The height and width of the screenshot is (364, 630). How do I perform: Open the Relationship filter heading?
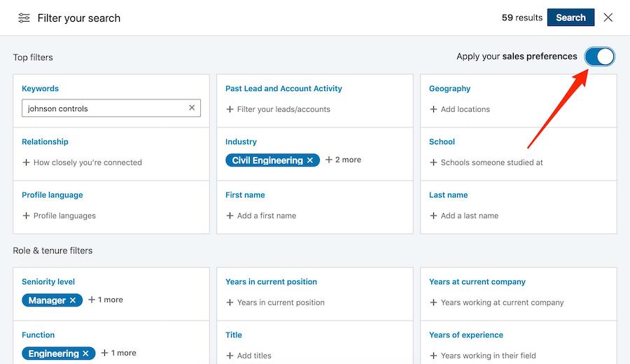click(x=45, y=142)
